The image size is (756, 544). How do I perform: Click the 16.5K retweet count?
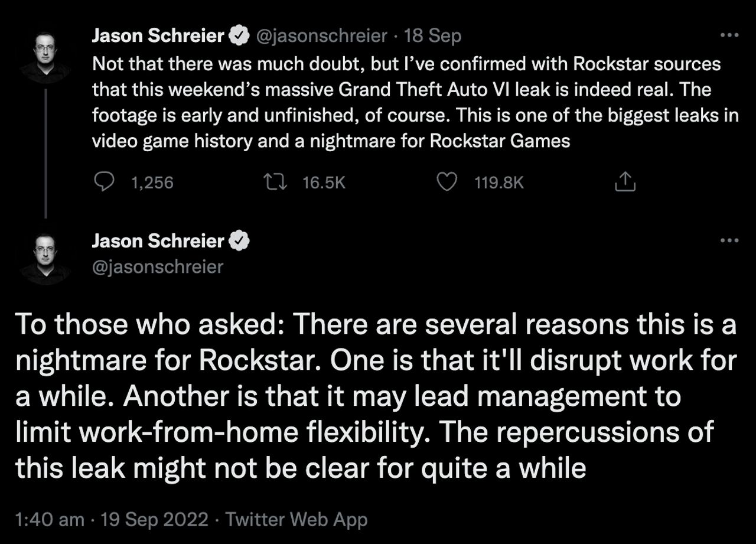pos(323,183)
